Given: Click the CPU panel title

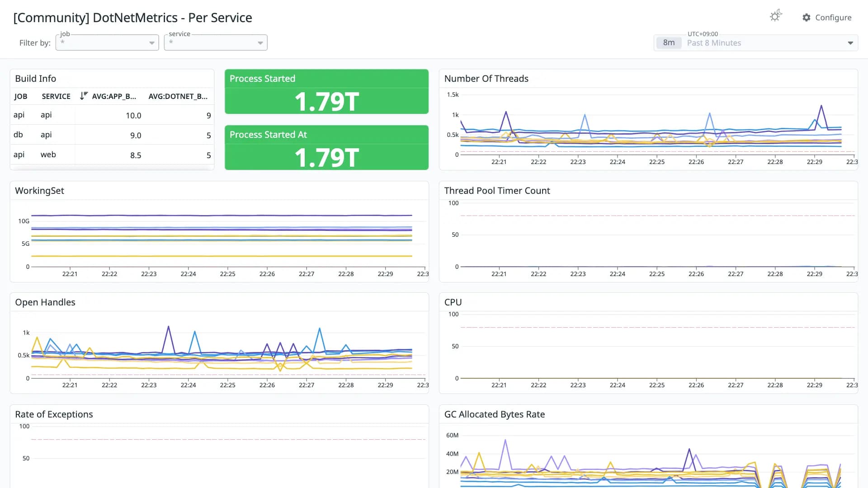Looking at the screenshot, I should [453, 302].
